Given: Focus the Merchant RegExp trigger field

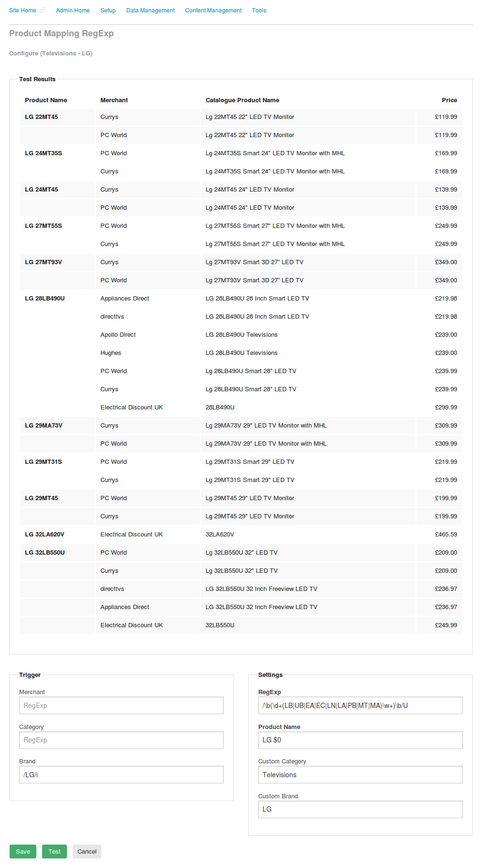Looking at the screenshot, I should tap(121, 705).
